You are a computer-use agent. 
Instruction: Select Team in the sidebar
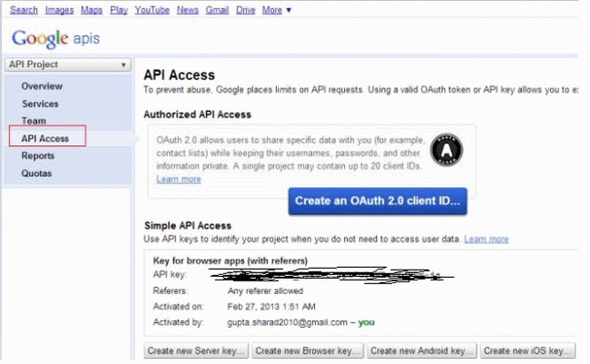click(x=34, y=121)
